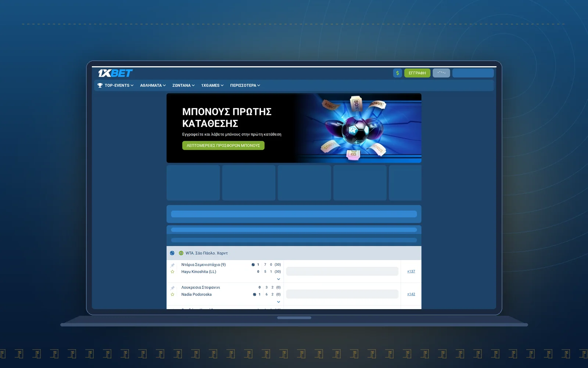Click the odds placeholder in Kinoshita match row

pos(342,272)
